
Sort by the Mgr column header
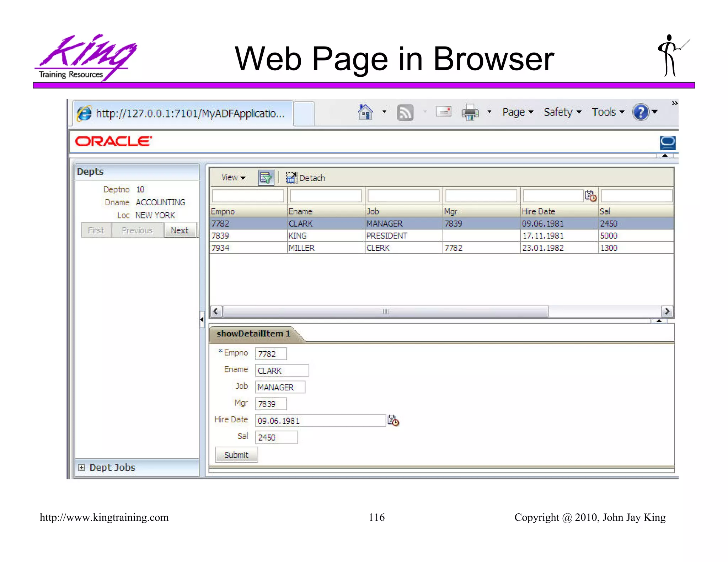pos(482,211)
